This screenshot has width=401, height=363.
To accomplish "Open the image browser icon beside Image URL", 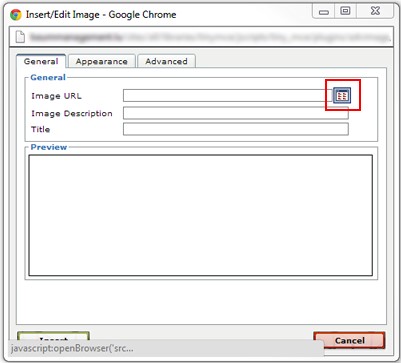I will [342, 96].
